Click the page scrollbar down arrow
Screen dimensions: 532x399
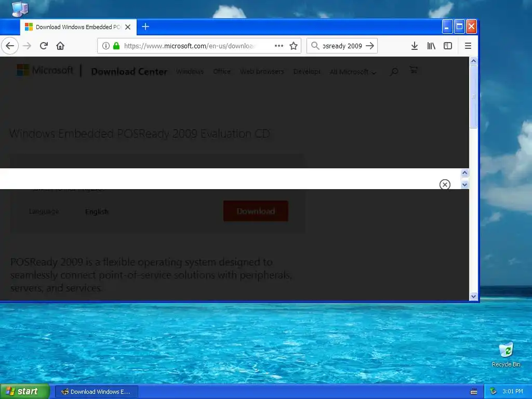pyautogui.click(x=474, y=297)
